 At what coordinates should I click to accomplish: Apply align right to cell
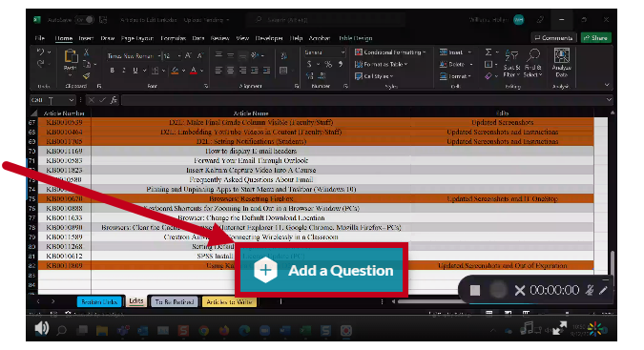pyautogui.click(x=242, y=71)
